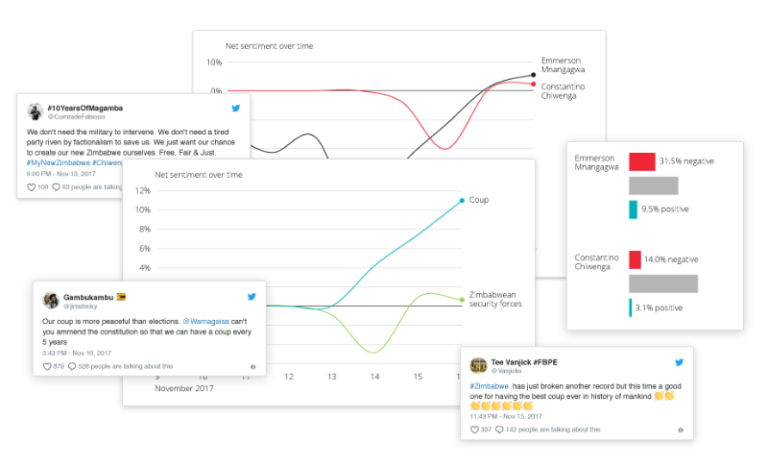Open replies bubble on Gambukambu tweet
768x466 pixels.
pos(70,367)
